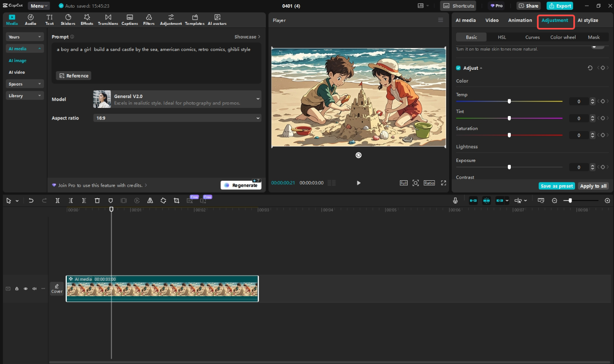Click the Delete clip icon
The height and width of the screenshot is (364, 614).
click(97, 200)
